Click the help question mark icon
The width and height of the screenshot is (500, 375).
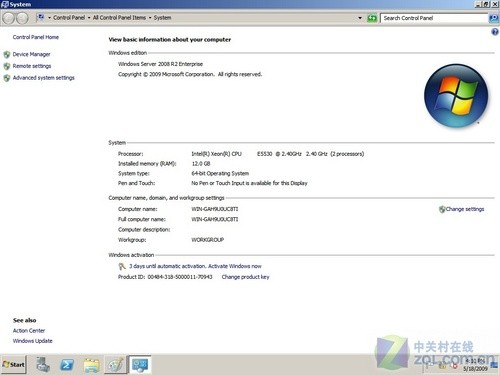(x=495, y=32)
